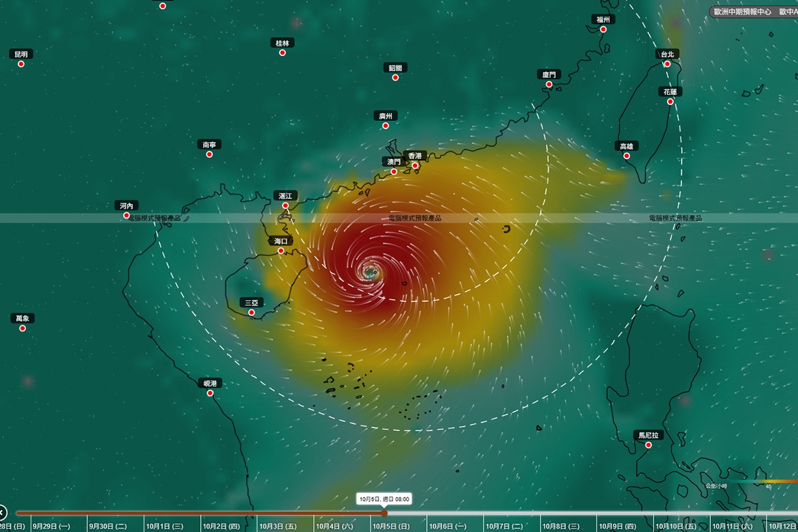This screenshot has width=798, height=532.
Task: Select 10月10日 (五) on the date timeline
Action: [x=683, y=526]
